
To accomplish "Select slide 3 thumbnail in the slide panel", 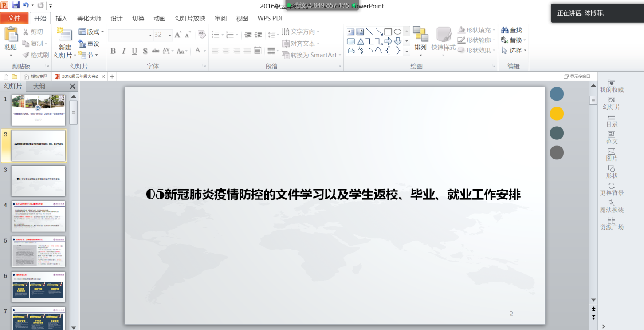I will tap(38, 181).
